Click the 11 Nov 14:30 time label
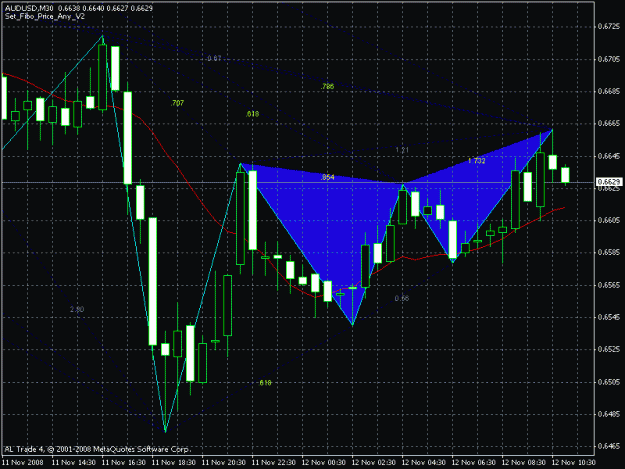The height and width of the screenshot is (469, 625). click(74, 462)
